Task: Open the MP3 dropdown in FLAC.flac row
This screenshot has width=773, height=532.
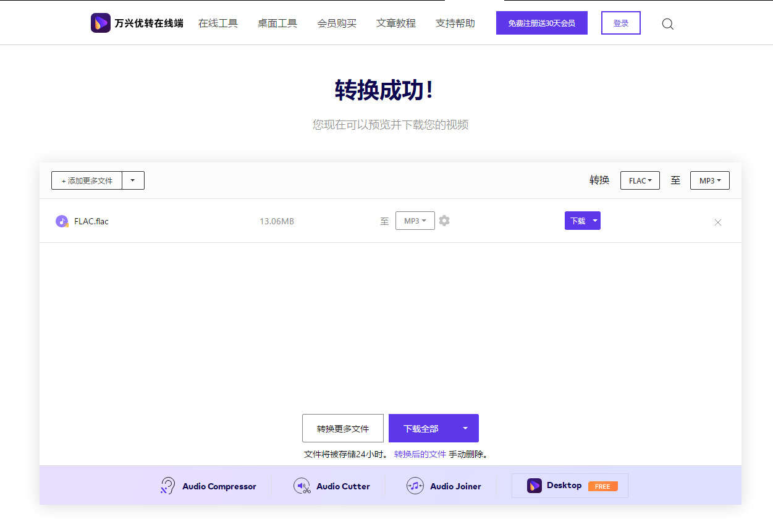Action: pyautogui.click(x=415, y=221)
